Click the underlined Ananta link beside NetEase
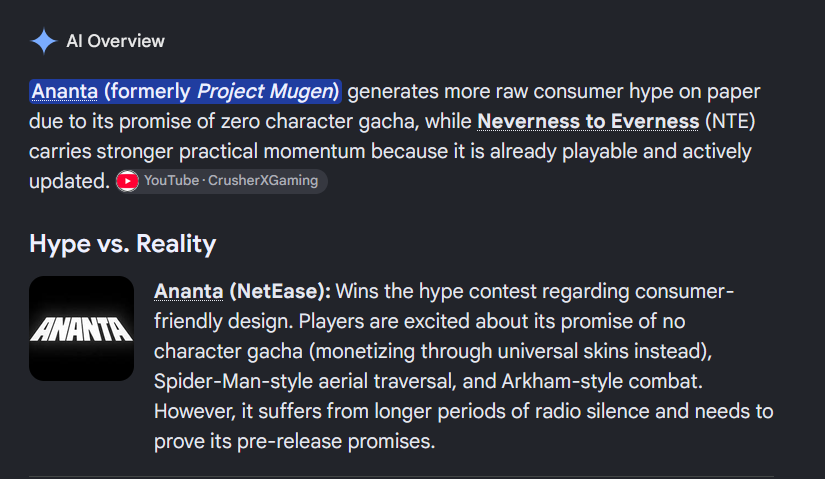Screen dimensions: 825x479 (x=188, y=291)
